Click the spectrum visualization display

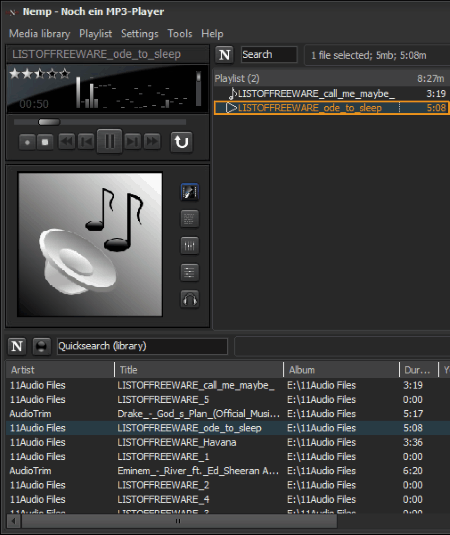point(132,91)
